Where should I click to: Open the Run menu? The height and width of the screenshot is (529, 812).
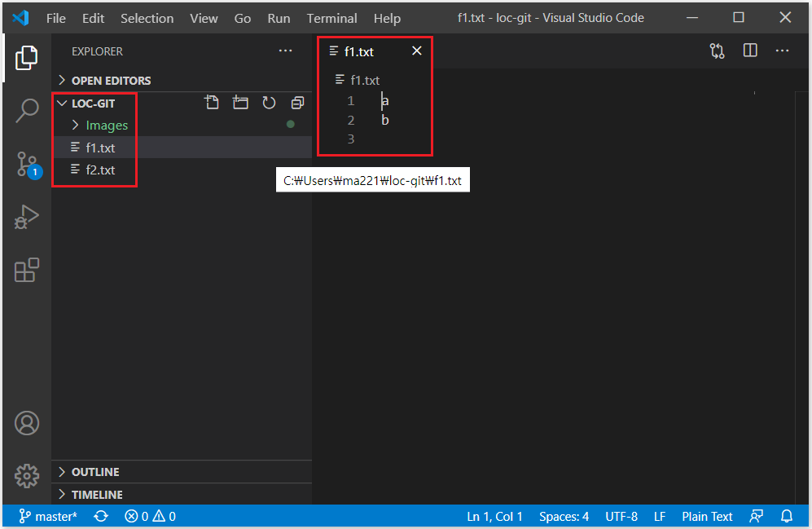click(x=279, y=18)
